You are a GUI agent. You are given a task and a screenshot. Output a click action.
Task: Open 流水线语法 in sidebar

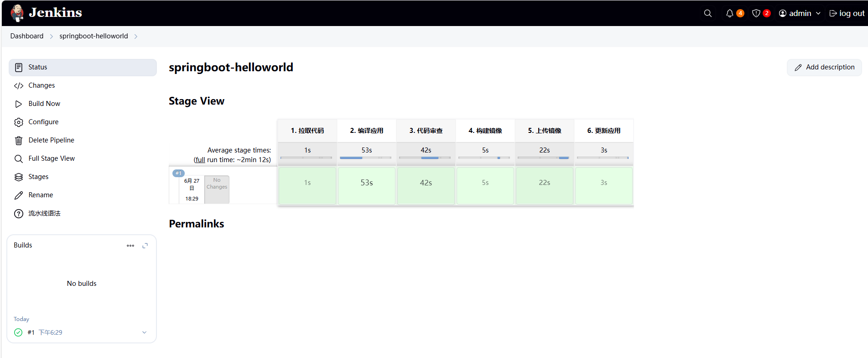point(83,213)
